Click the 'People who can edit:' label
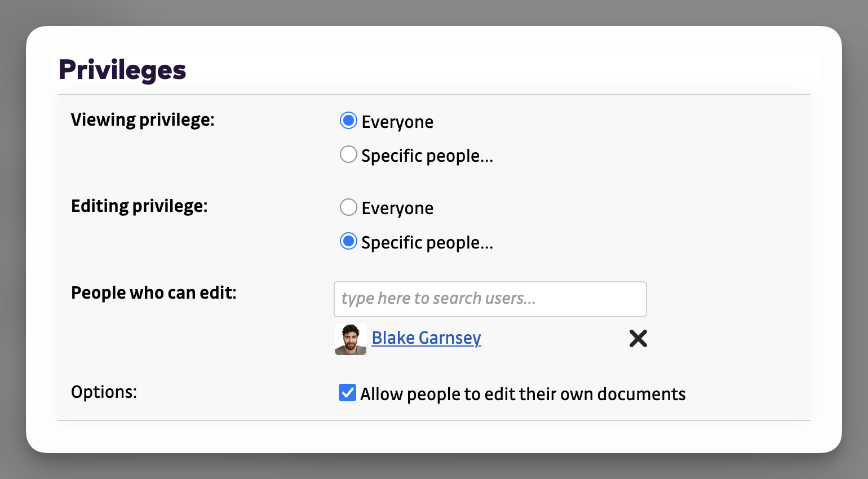Viewport: 868px width, 479px height. (153, 293)
